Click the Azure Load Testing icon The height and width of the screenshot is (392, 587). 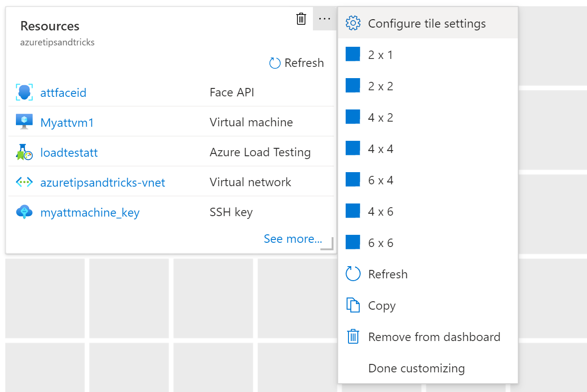pyautogui.click(x=24, y=152)
